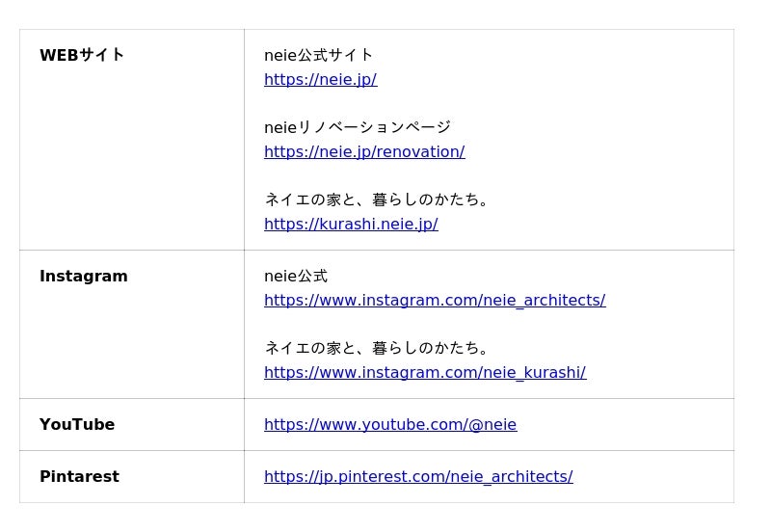Open the Pinterest neie_architects link

(x=418, y=477)
